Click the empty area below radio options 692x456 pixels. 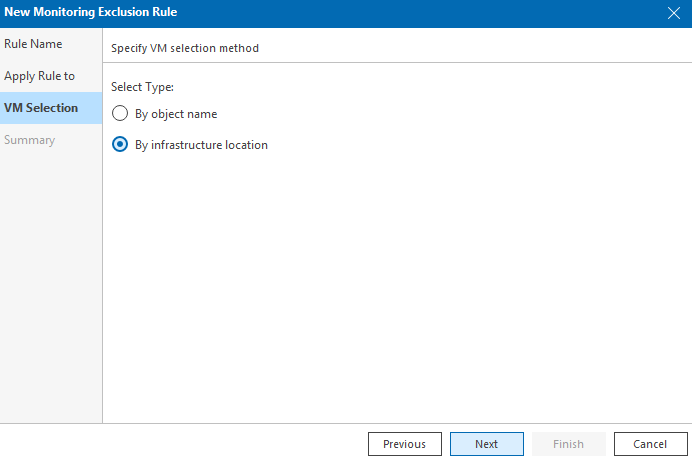[397, 287]
